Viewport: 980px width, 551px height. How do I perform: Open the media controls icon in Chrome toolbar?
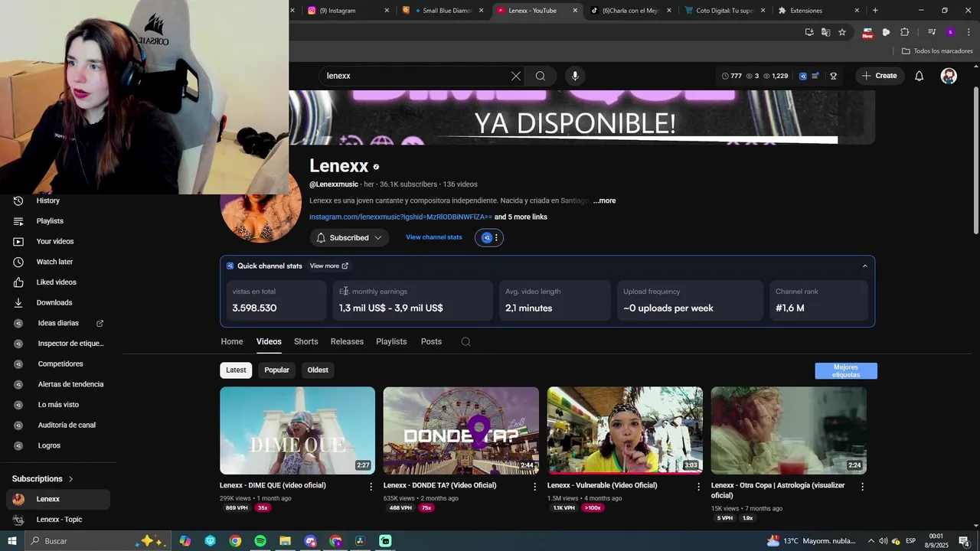tap(932, 32)
